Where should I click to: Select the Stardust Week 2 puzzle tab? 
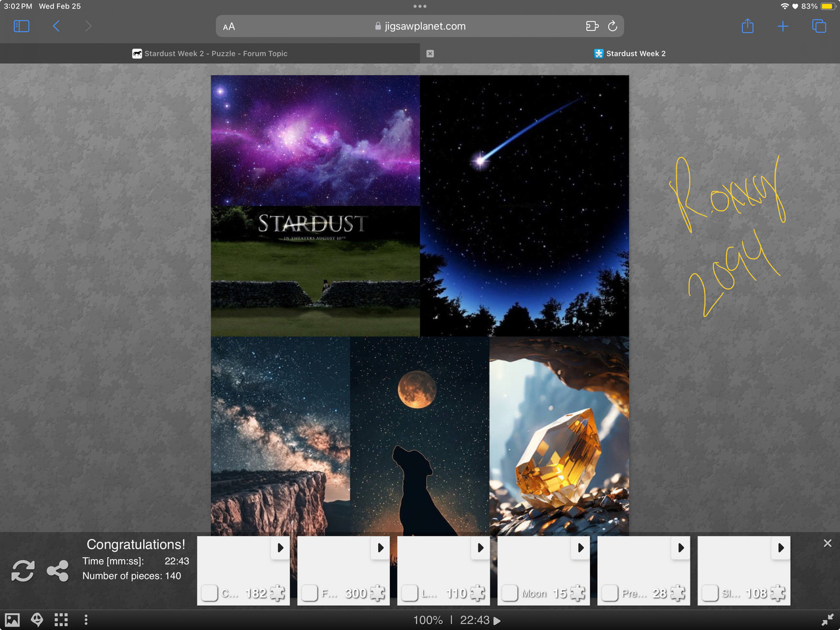point(630,54)
